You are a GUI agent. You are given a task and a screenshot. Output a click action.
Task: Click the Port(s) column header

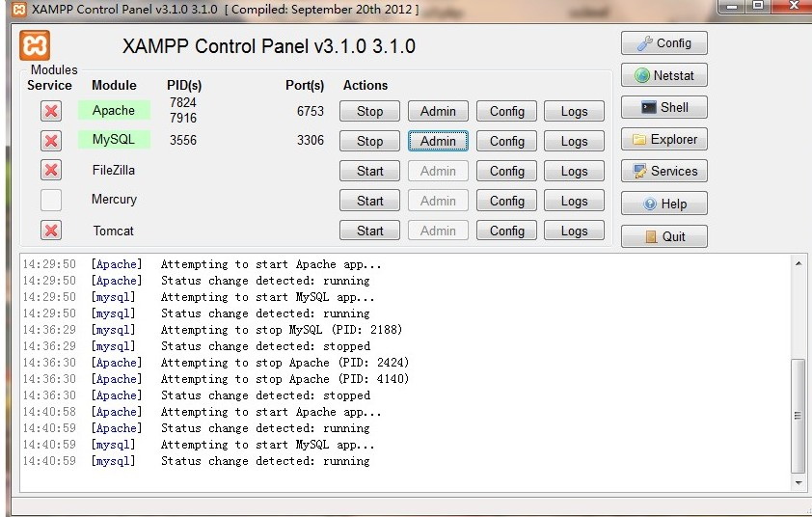tap(305, 86)
